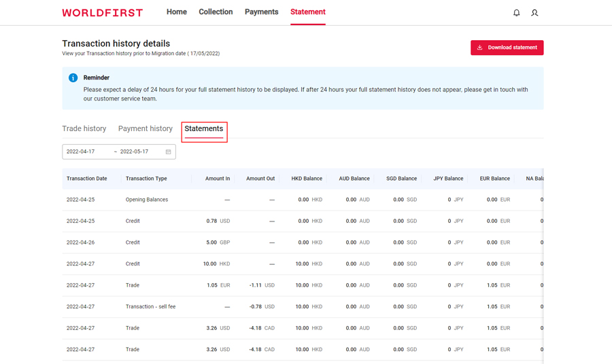The height and width of the screenshot is (364, 612).
Task: Click the Reminder title text
Action: 97,77
